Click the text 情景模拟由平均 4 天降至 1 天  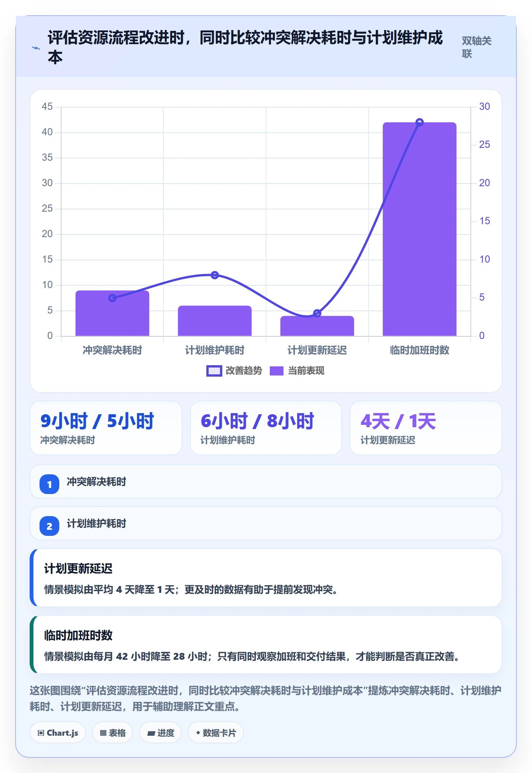point(110,590)
